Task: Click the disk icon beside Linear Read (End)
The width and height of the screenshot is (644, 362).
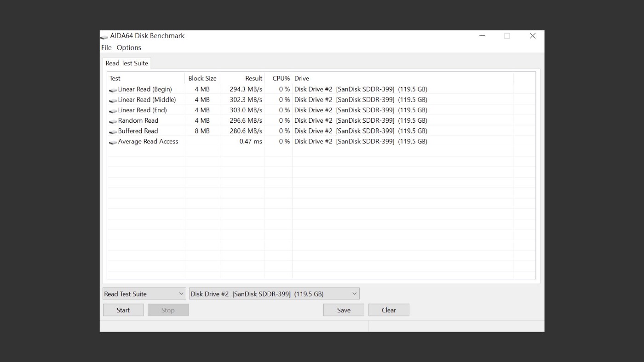Action: (113, 110)
